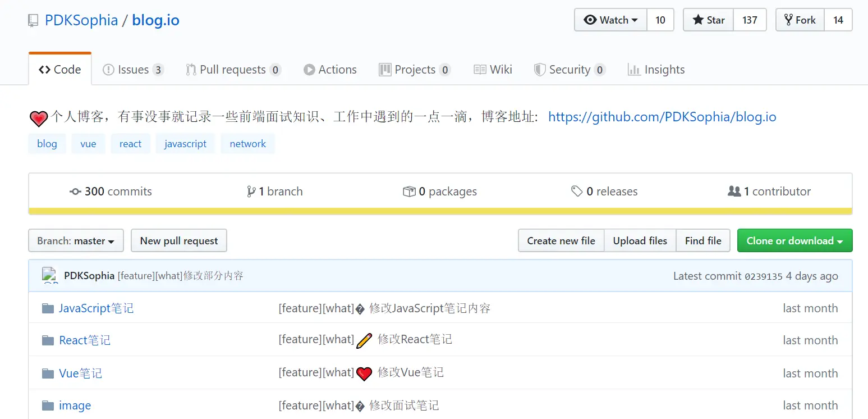Screen dimensions: 868x419
Task: View the 300 commits history
Action: 111,192
